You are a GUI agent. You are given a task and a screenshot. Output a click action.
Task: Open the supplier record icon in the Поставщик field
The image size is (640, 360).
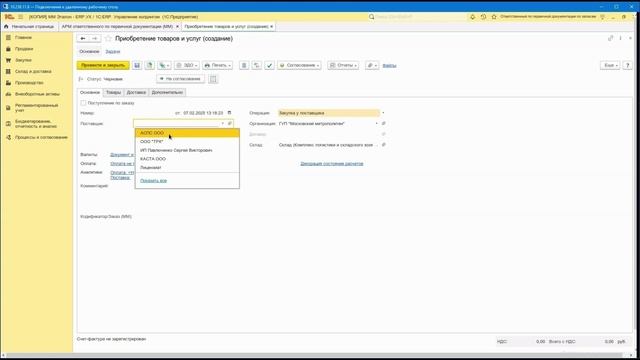coord(230,123)
